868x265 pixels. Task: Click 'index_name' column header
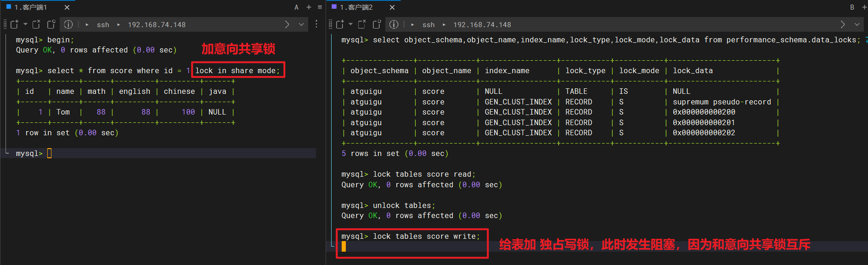507,70
